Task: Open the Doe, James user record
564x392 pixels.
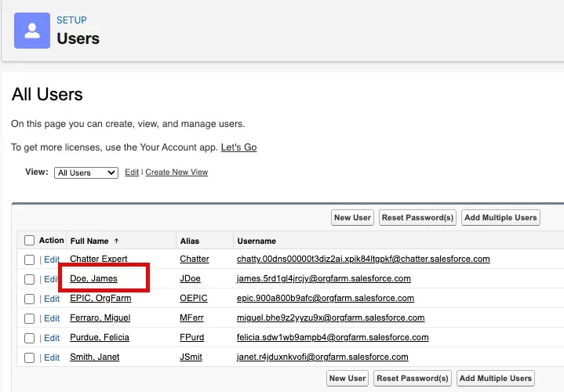Action: [93, 278]
